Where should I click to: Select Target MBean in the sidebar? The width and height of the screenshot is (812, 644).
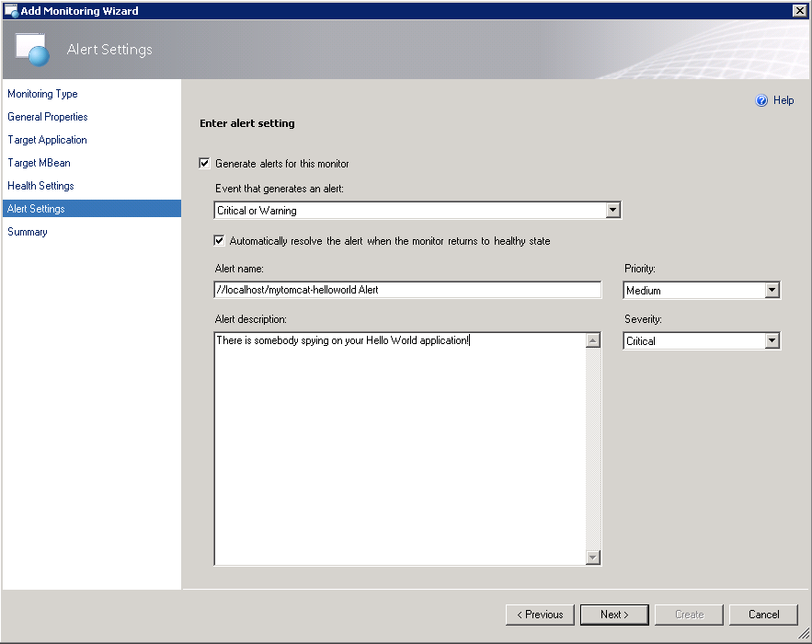(39, 163)
